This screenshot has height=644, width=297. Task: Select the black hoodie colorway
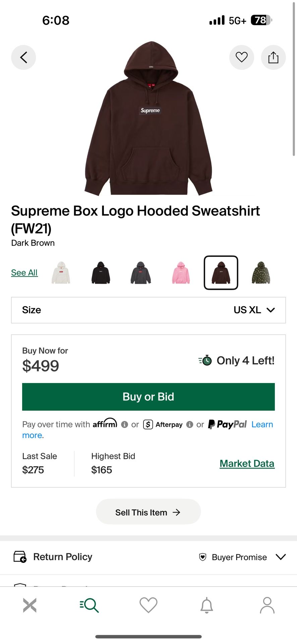tap(101, 273)
